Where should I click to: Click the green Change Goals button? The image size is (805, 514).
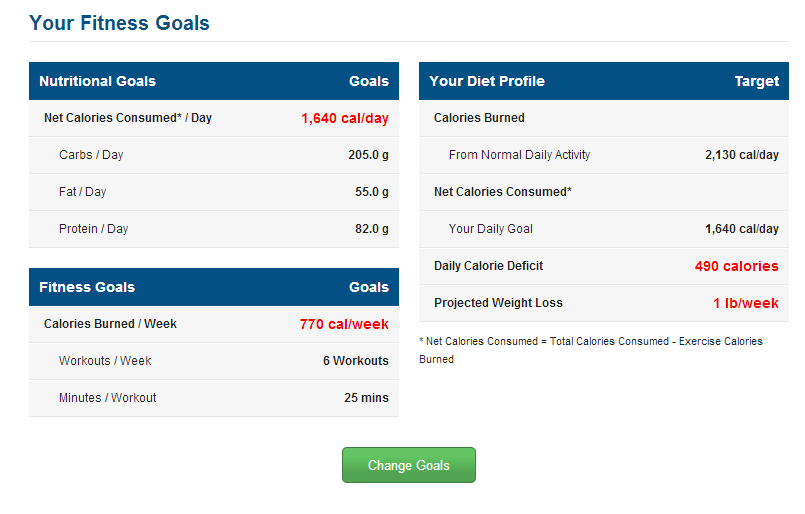click(x=409, y=465)
